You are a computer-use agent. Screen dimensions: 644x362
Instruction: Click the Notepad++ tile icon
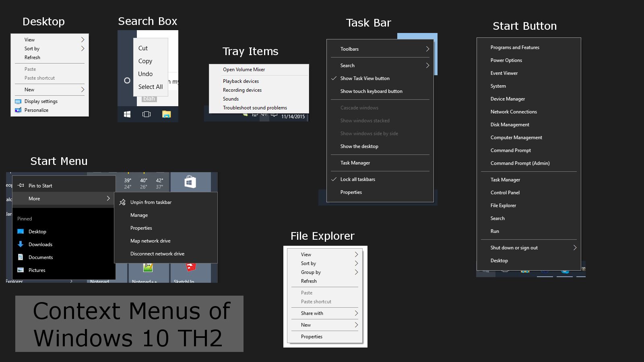(148, 267)
